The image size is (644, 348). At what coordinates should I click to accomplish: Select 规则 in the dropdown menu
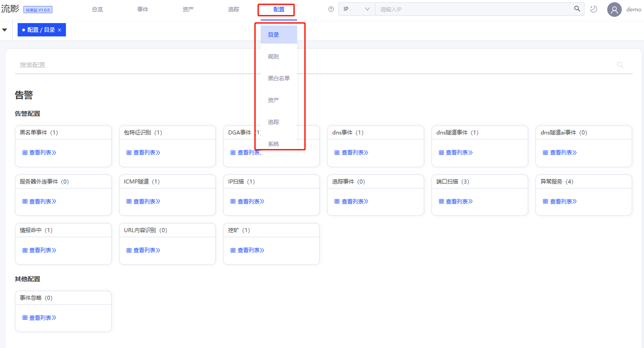click(x=279, y=56)
